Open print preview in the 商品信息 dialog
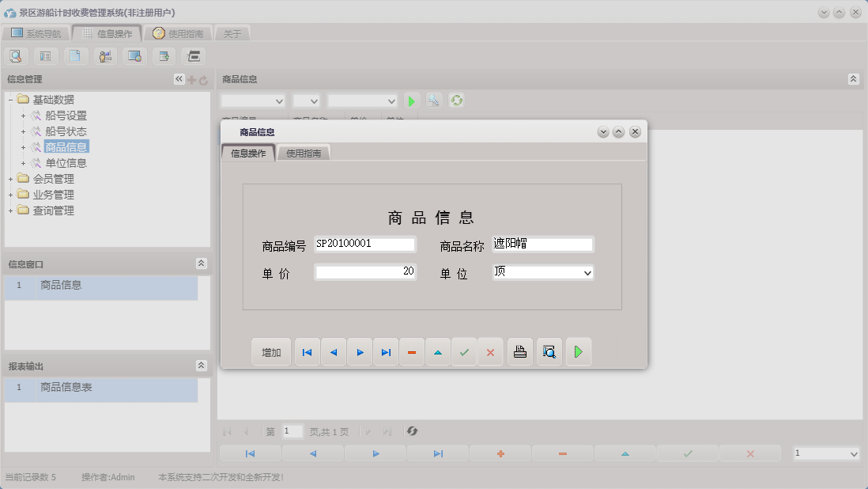 click(x=549, y=351)
